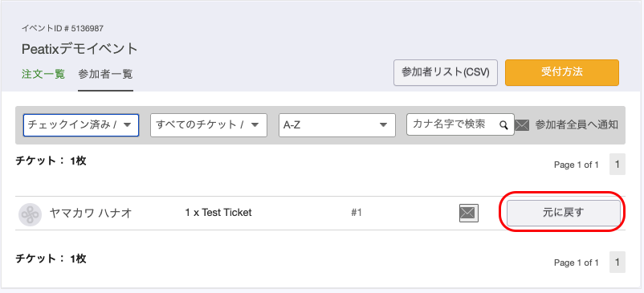Open the A-Z sort order dropdown

[x=336, y=125]
